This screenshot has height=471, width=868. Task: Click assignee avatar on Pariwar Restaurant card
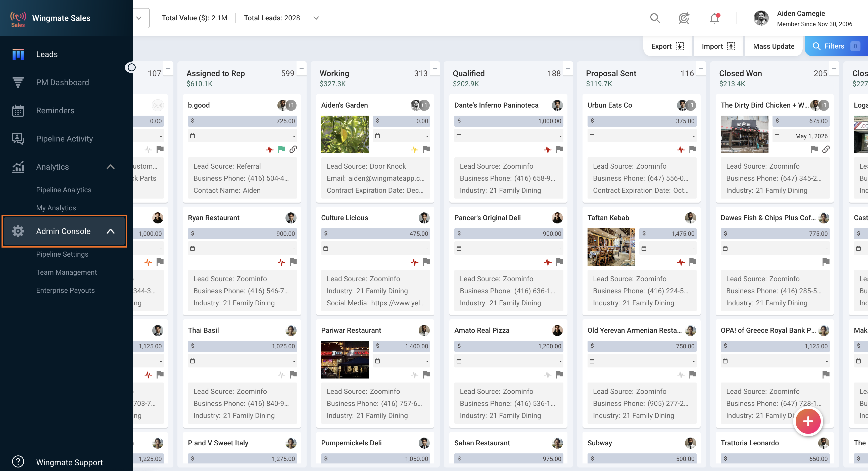(424, 330)
